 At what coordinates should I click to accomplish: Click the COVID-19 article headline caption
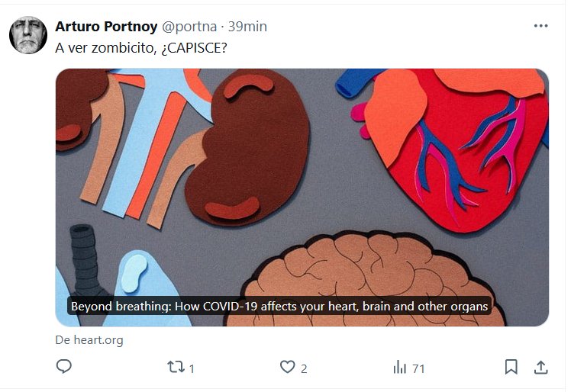point(279,307)
